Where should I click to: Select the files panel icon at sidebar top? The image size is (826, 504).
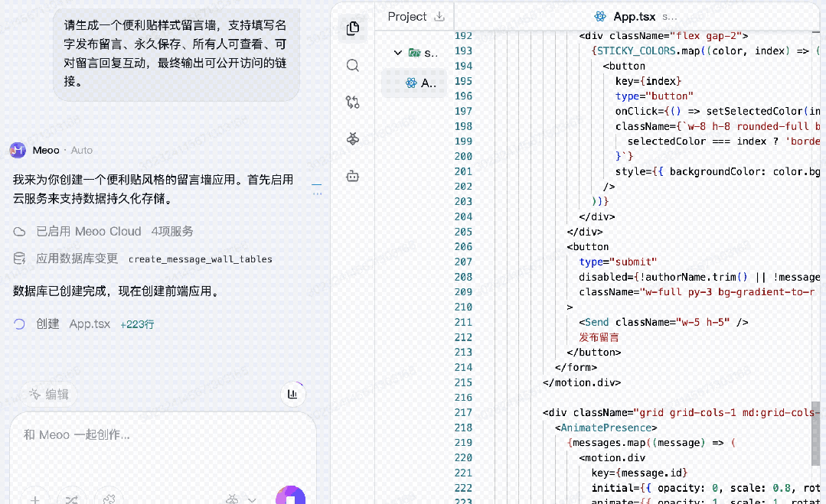coord(351,28)
